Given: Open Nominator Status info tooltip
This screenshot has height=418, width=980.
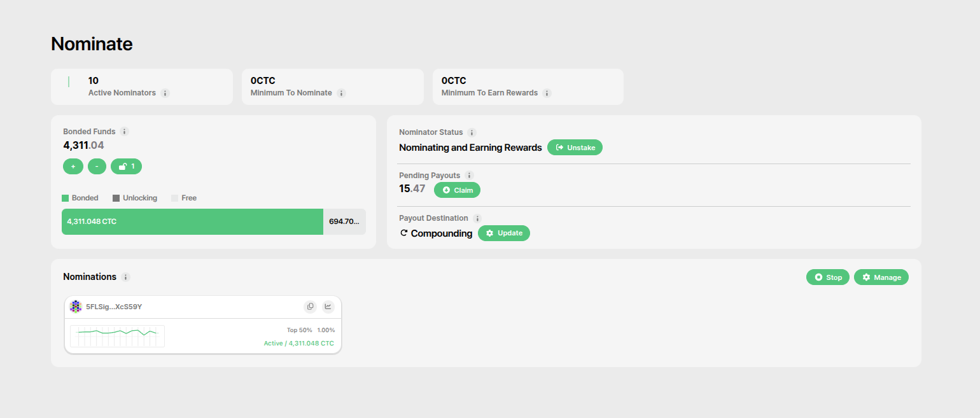Looking at the screenshot, I should (x=472, y=132).
